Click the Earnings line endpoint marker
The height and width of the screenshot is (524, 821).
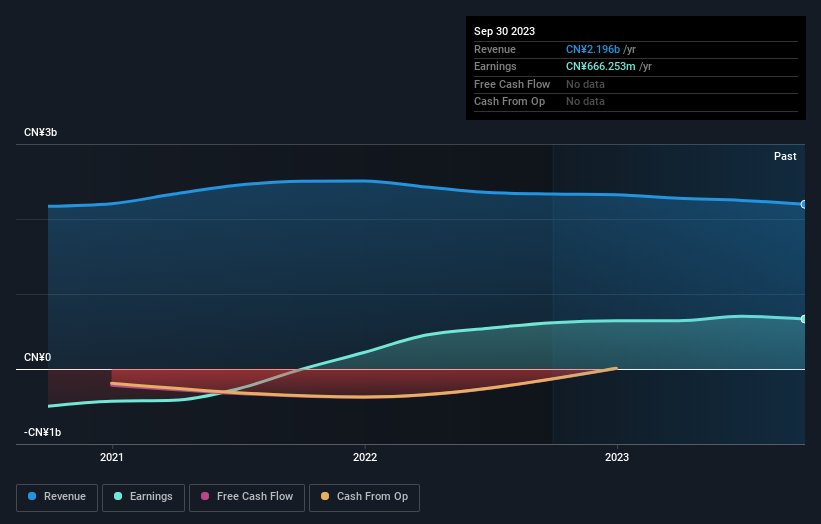(804, 319)
